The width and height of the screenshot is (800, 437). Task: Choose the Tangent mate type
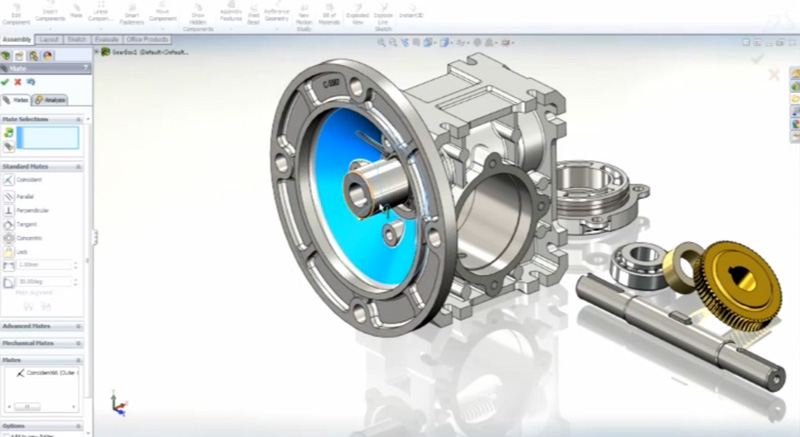(x=21, y=224)
